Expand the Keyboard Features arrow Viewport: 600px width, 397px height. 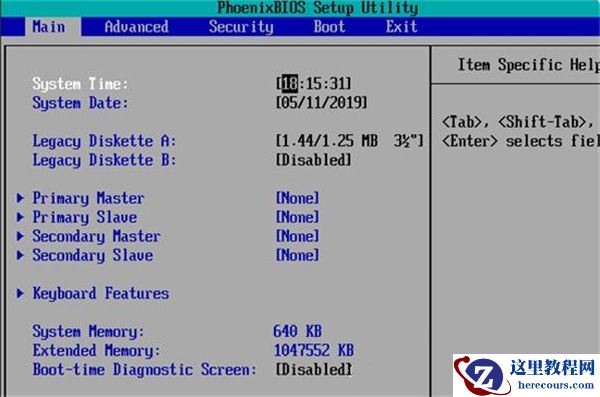[x=20, y=293]
